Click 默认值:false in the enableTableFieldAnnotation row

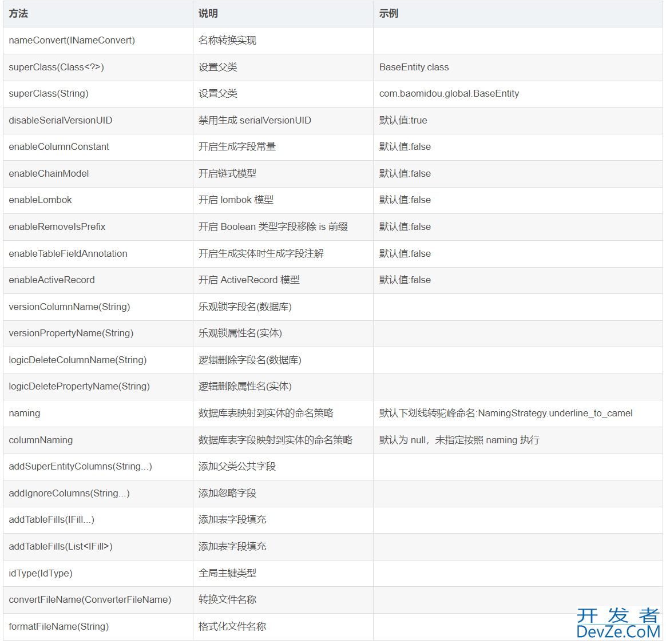point(405,253)
